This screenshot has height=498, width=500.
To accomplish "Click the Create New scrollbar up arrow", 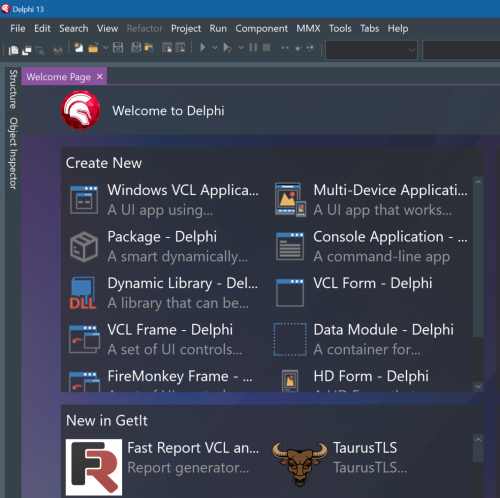I will coord(478,182).
